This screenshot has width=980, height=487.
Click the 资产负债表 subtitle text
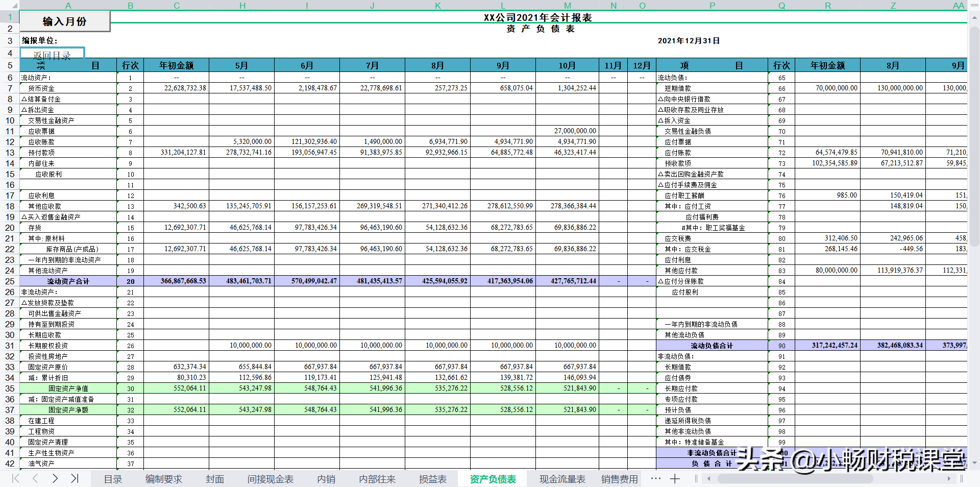[x=541, y=29]
